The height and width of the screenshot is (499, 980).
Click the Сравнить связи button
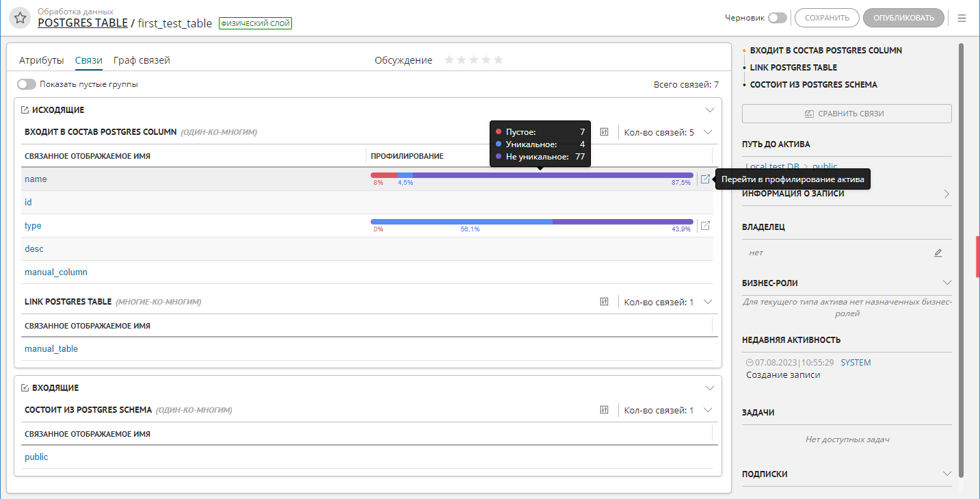click(846, 114)
